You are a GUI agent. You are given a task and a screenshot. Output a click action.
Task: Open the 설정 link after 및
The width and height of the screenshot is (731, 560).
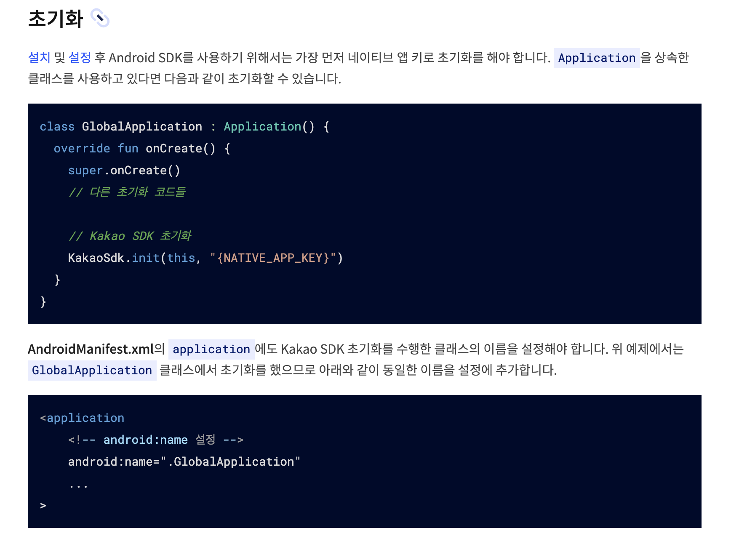80,57
